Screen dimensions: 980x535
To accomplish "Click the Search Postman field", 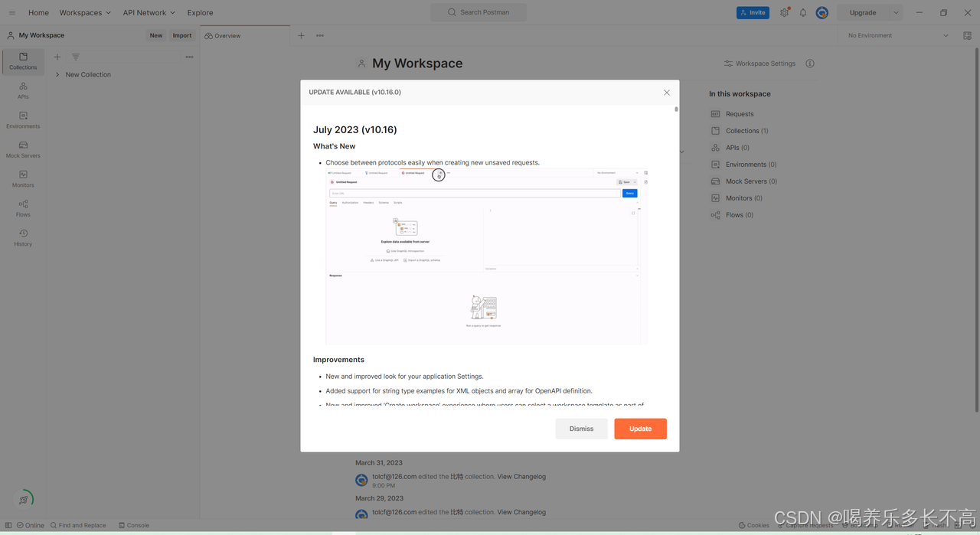I will click(479, 12).
